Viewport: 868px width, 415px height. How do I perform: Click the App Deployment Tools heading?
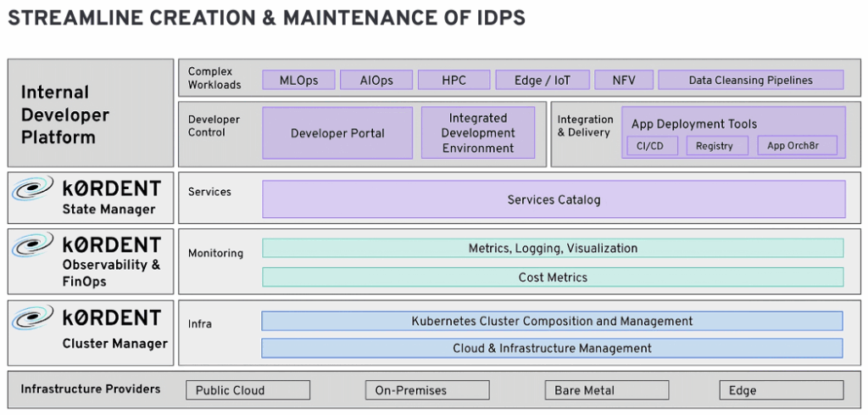pos(694,124)
